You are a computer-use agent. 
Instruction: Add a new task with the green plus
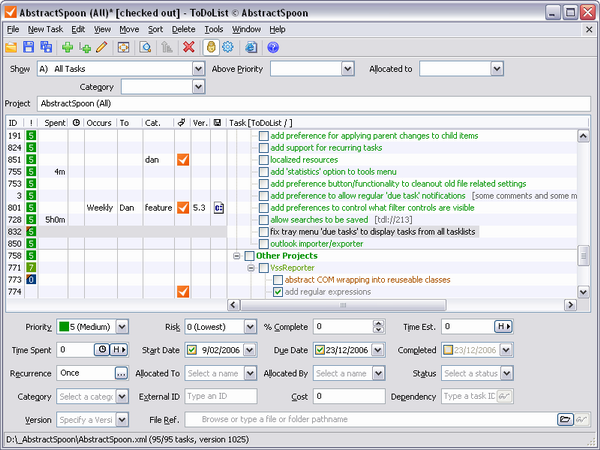click(68, 47)
